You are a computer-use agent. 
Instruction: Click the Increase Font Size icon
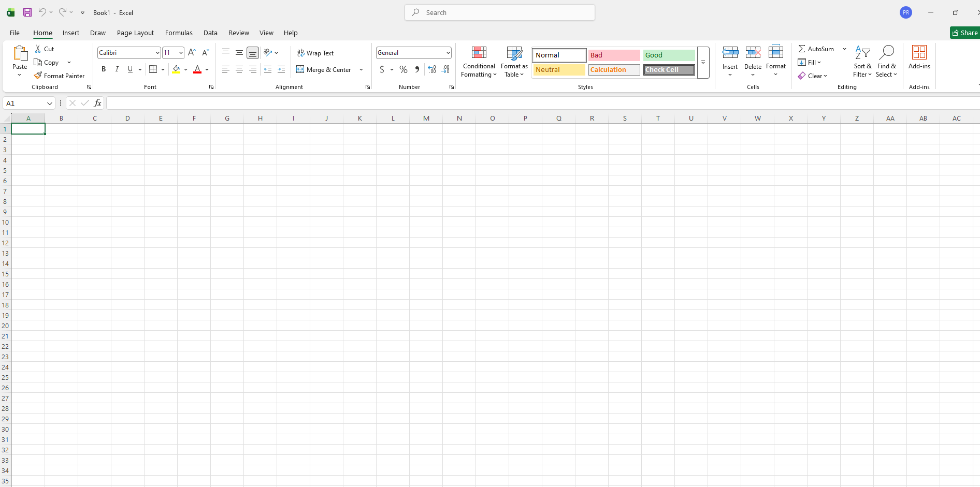pos(192,53)
